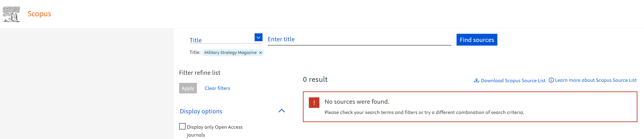
Task: Click the circled info icon
Action: point(551,80)
